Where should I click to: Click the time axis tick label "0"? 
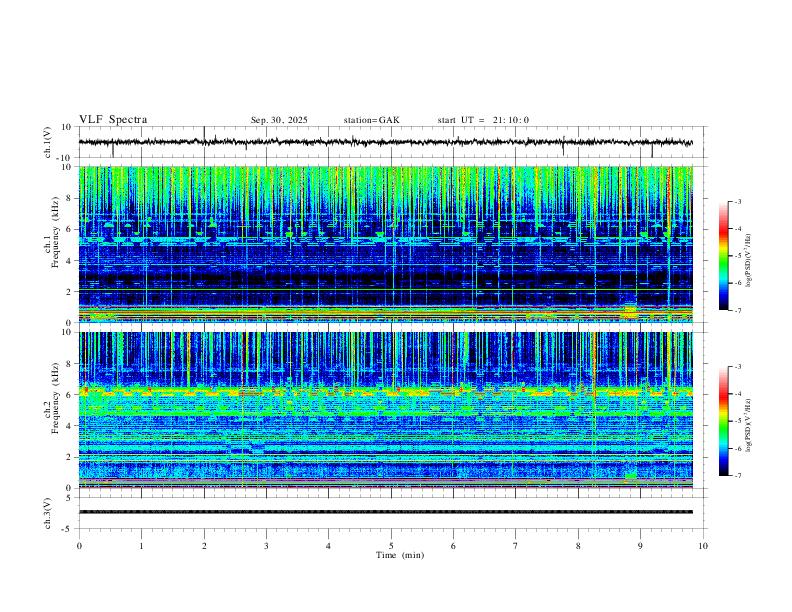(79, 546)
